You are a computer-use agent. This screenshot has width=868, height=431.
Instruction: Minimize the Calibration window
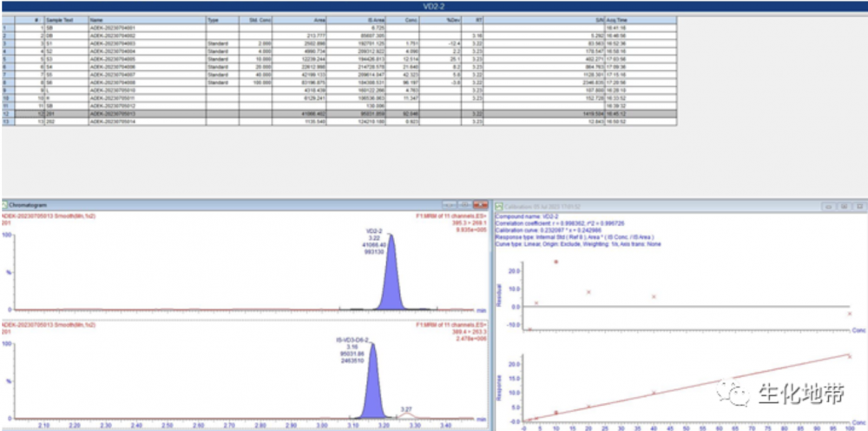pos(829,206)
